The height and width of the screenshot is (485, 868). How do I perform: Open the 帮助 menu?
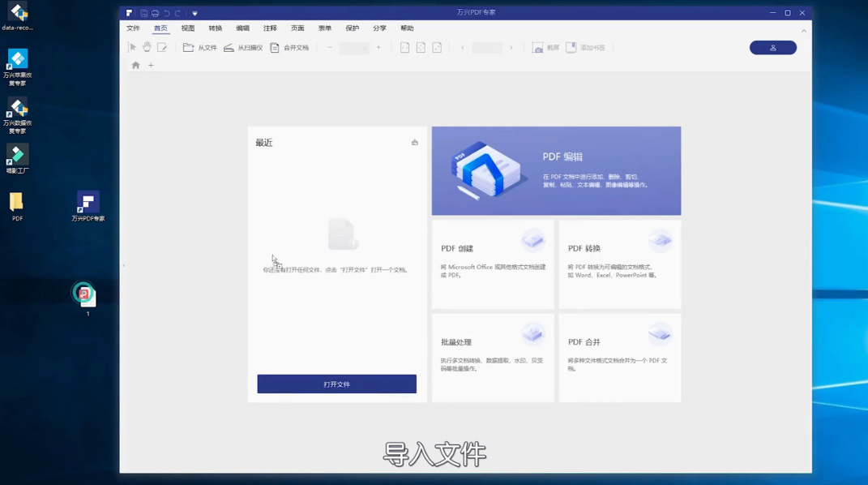tap(407, 28)
